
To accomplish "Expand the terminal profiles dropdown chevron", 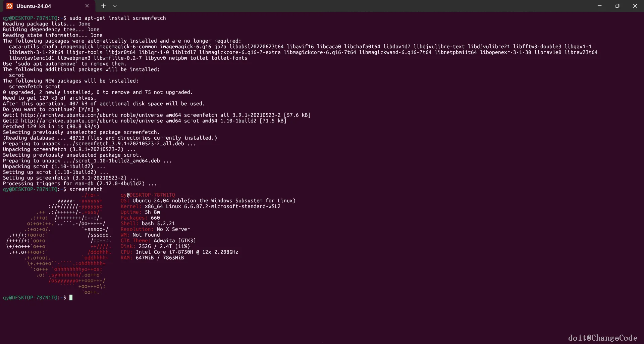I will (115, 6).
